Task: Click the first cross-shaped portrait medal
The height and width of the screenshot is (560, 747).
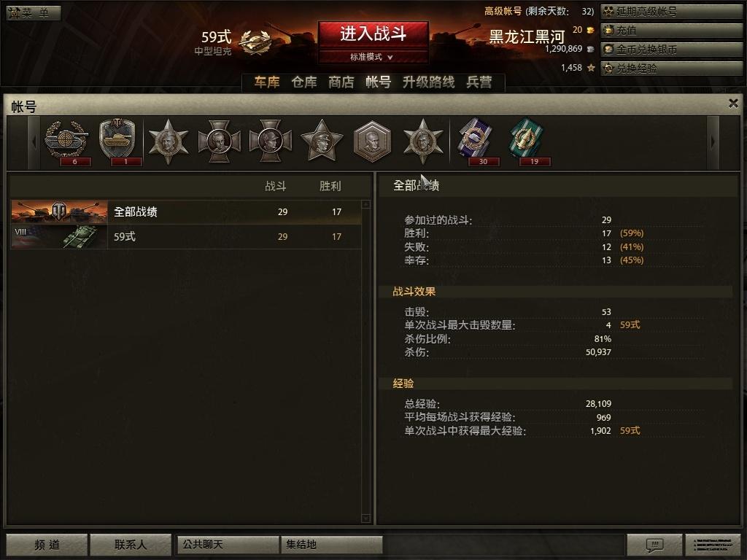Action: [219, 141]
